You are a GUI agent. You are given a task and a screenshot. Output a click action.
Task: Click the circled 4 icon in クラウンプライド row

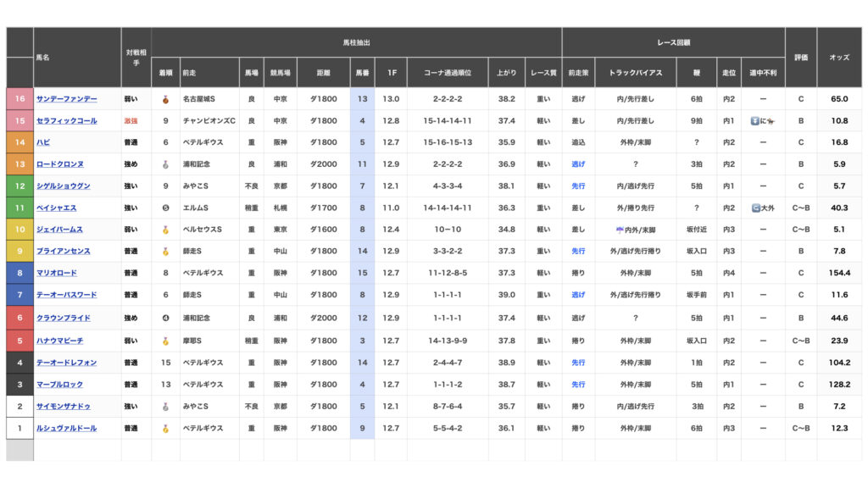click(x=165, y=318)
